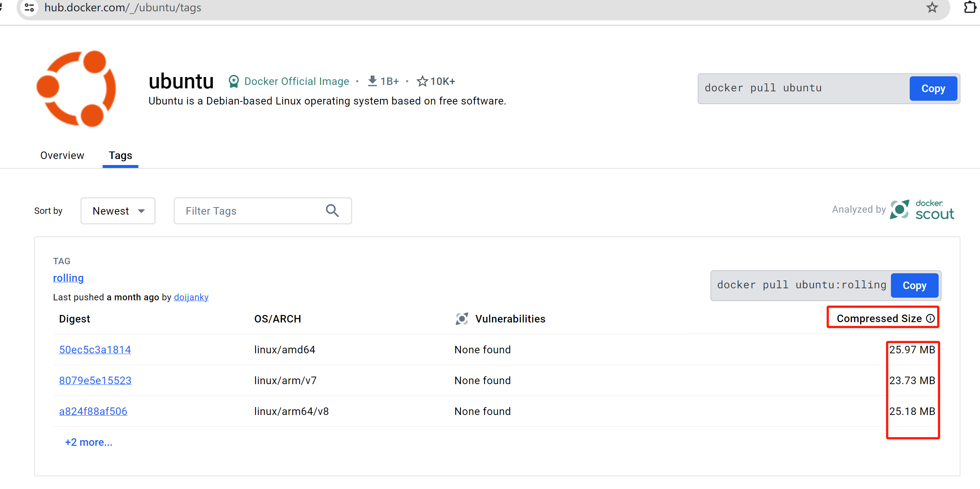Copy the docker pull ubuntu:rolling command
The width and height of the screenshot is (980, 489).
click(914, 286)
